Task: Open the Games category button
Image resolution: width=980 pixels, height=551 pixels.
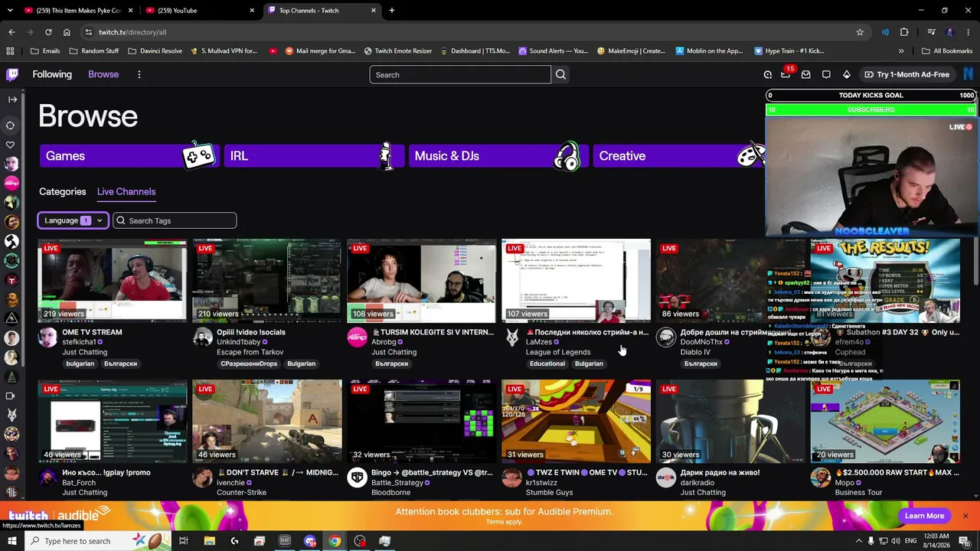Action: [x=129, y=155]
